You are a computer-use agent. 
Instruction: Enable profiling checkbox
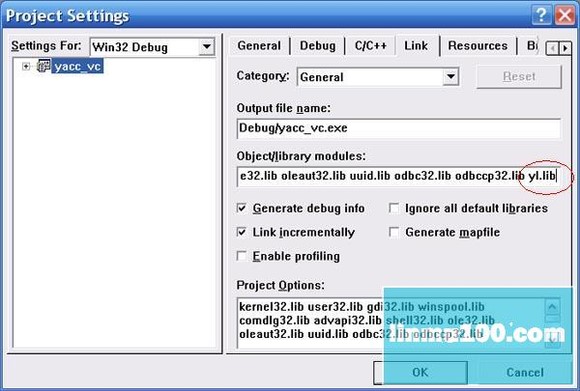(x=242, y=256)
